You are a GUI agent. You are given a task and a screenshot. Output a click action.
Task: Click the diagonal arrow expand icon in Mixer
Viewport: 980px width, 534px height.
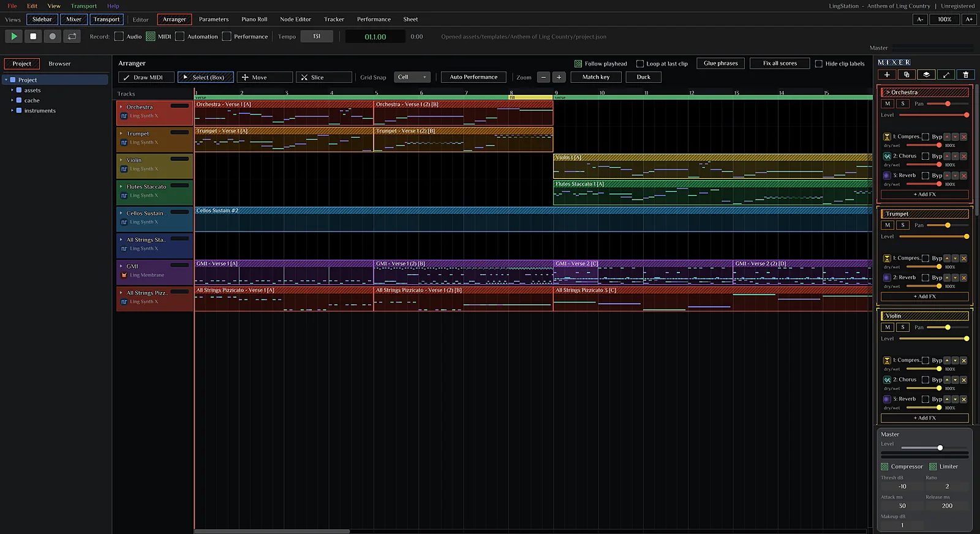pos(946,75)
